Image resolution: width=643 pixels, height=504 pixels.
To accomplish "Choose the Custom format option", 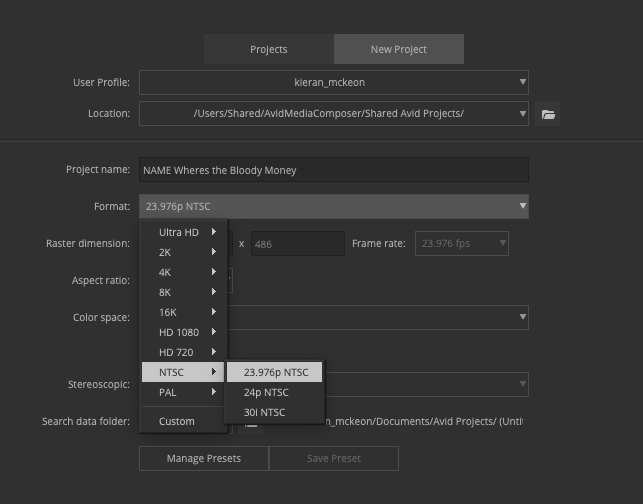I will tap(183, 421).
